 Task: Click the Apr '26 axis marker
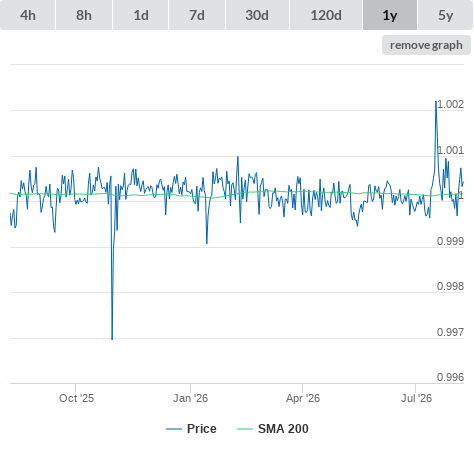click(303, 398)
